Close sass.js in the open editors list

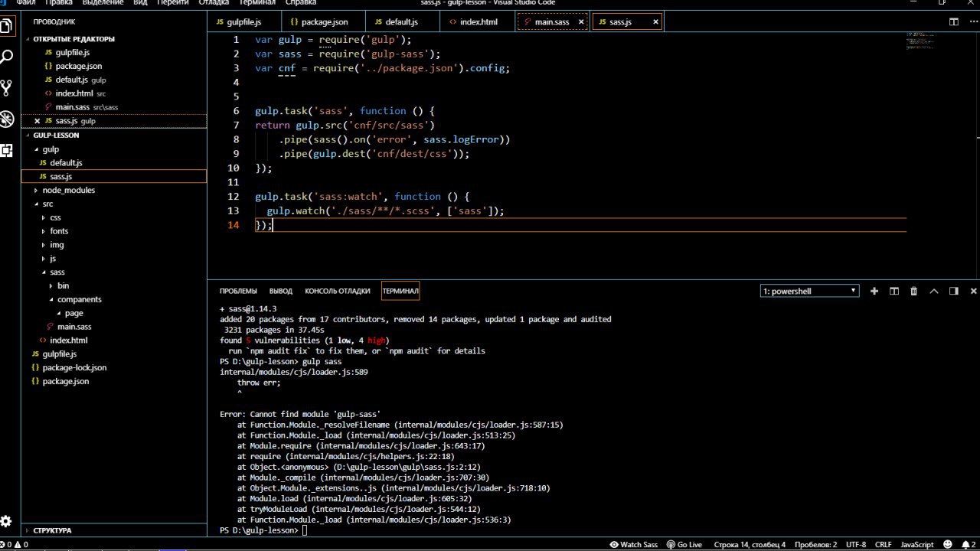click(37, 121)
